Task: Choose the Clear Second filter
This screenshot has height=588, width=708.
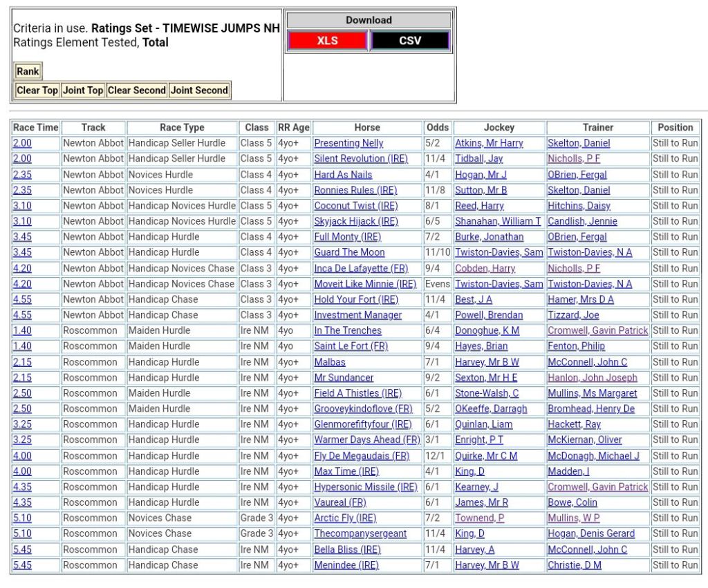Action: pos(137,91)
